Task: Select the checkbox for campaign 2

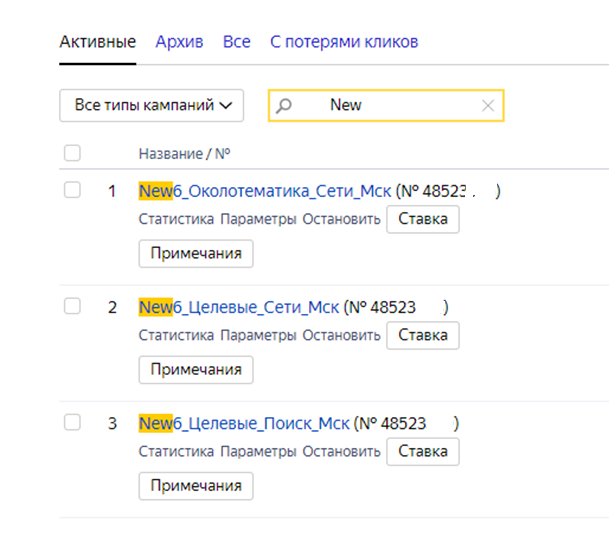Action: click(x=72, y=306)
